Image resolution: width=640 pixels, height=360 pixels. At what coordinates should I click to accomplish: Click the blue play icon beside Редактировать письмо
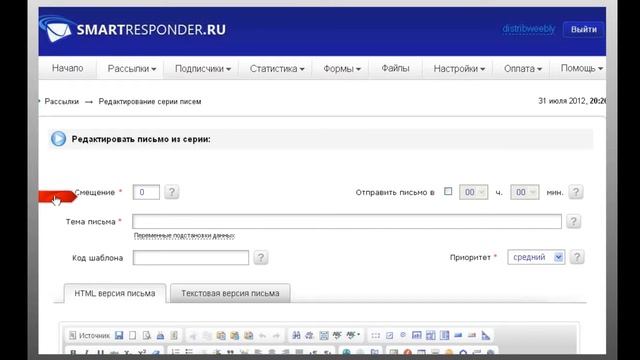pos(58,139)
